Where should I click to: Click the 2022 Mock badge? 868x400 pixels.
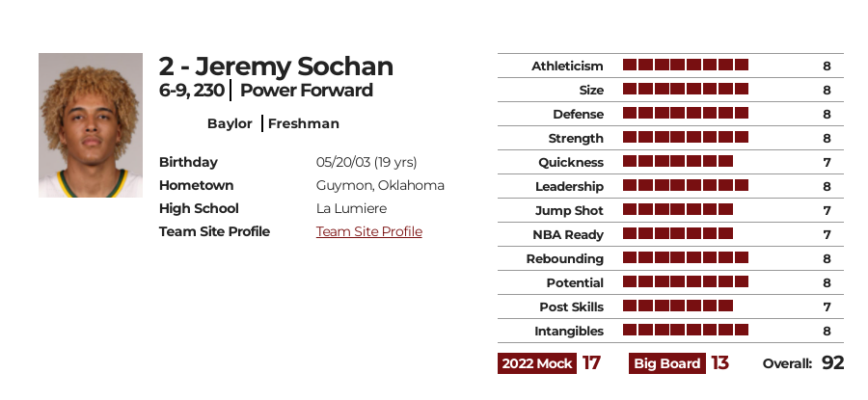[x=537, y=363]
